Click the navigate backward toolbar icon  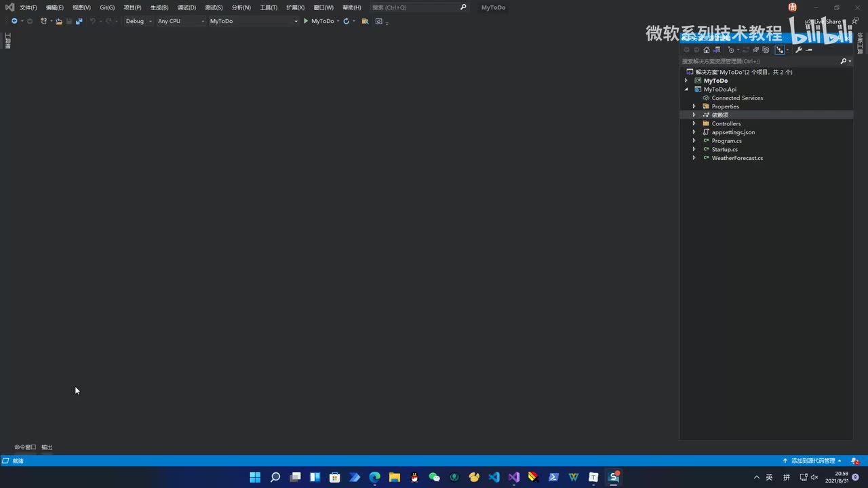click(x=14, y=21)
